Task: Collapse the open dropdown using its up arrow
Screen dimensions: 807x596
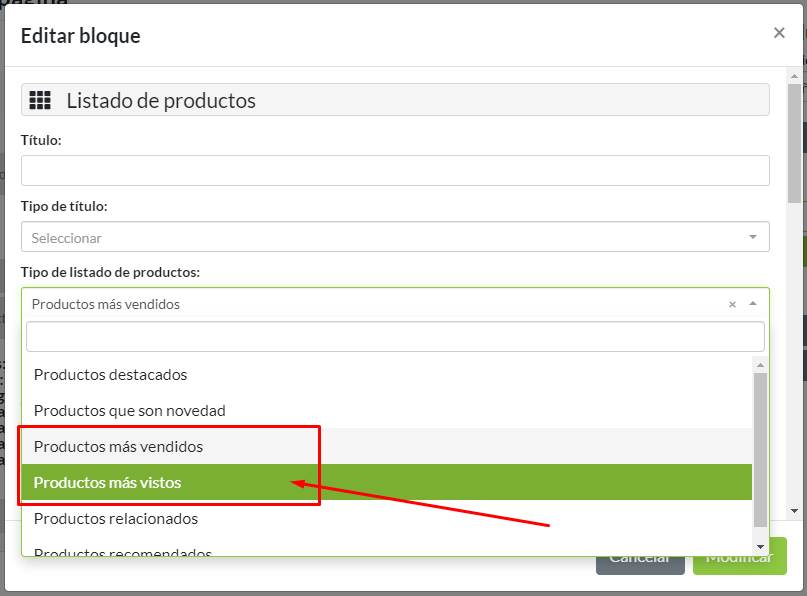Action: [x=752, y=304]
